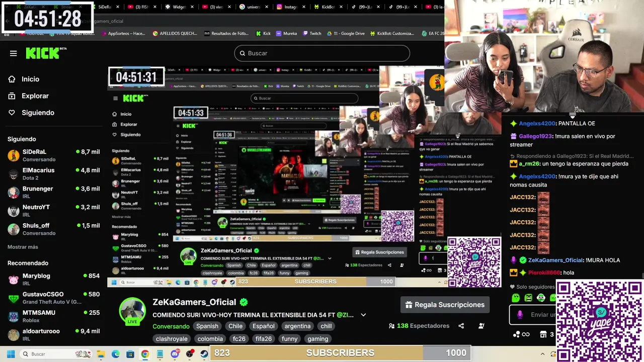This screenshot has height=362, width=644.
Task: Open Twitch bookmark
Action: [x=312, y=34]
